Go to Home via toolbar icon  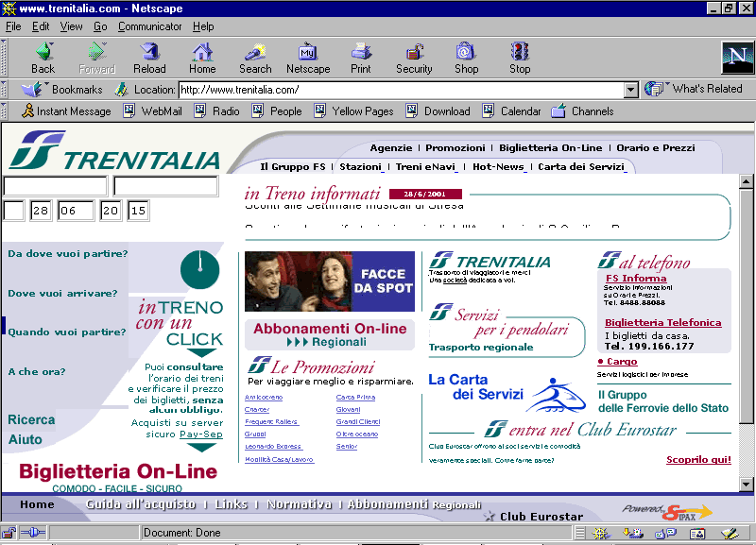(202, 58)
